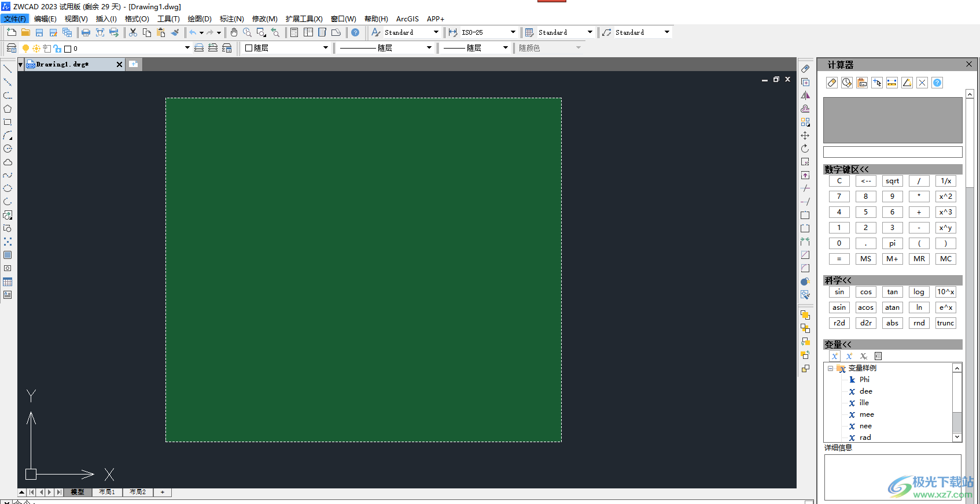980x504 pixels.
Task: Open the 修改(M) menu
Action: click(264, 19)
